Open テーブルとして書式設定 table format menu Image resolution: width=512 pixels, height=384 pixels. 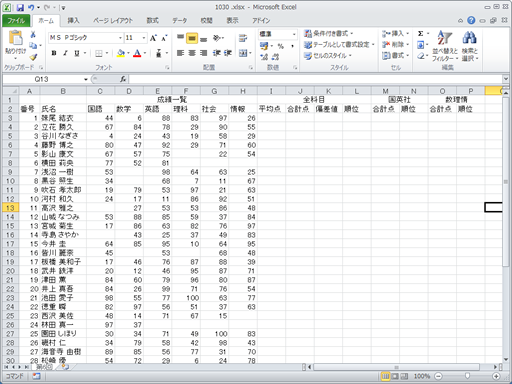pyautogui.click(x=339, y=45)
